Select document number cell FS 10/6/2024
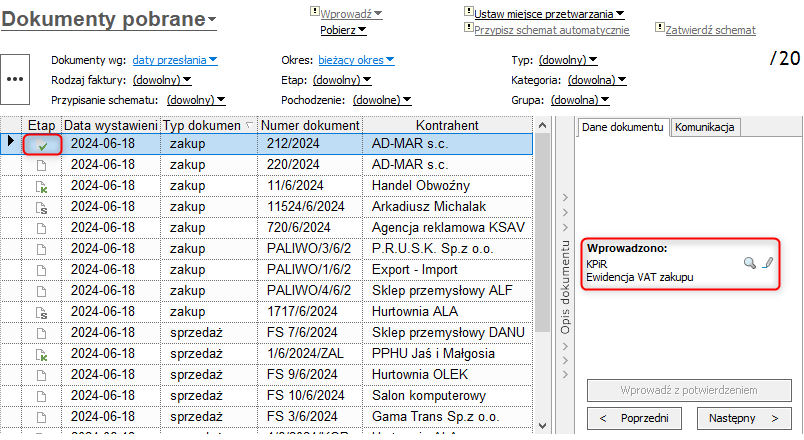The image size is (804, 440). pyautogui.click(x=310, y=396)
